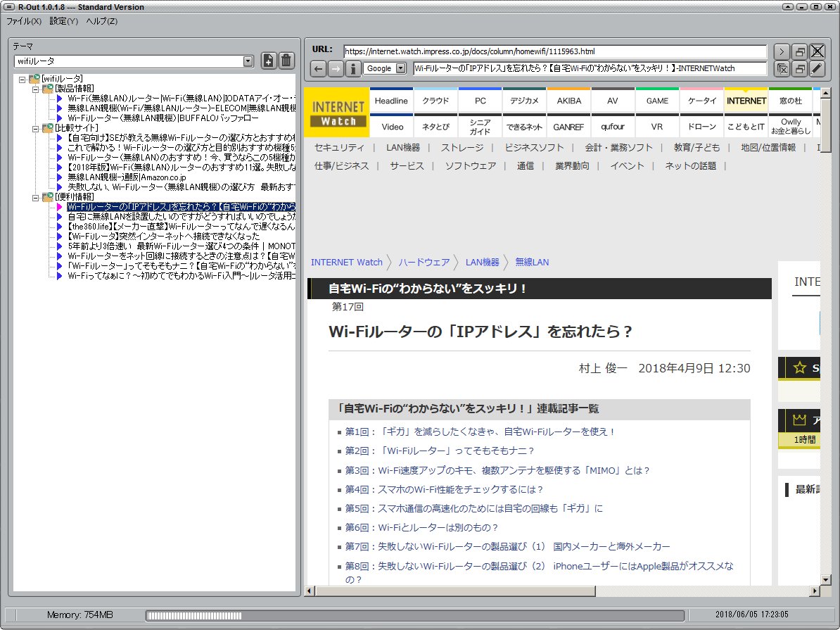
Task: Click the blue arrow icon beside the BUFFALO entry
Action: point(60,118)
